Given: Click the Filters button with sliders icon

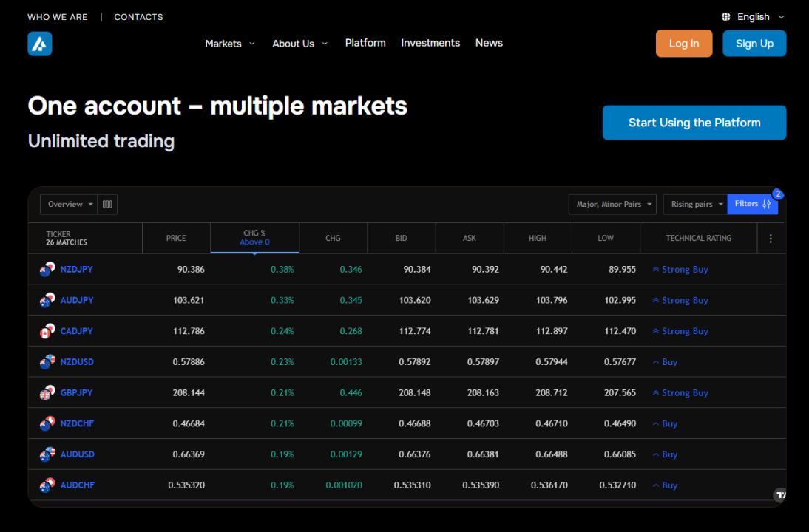Looking at the screenshot, I should click(752, 205).
